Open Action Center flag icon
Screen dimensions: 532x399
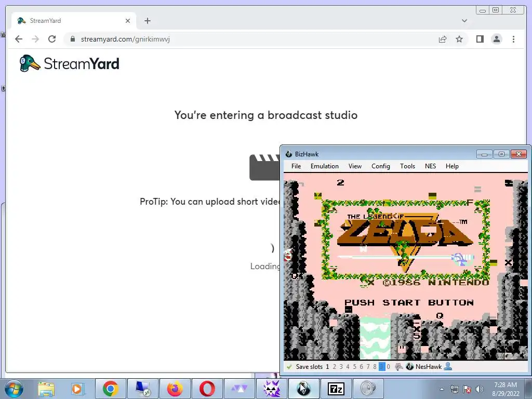tap(467, 389)
